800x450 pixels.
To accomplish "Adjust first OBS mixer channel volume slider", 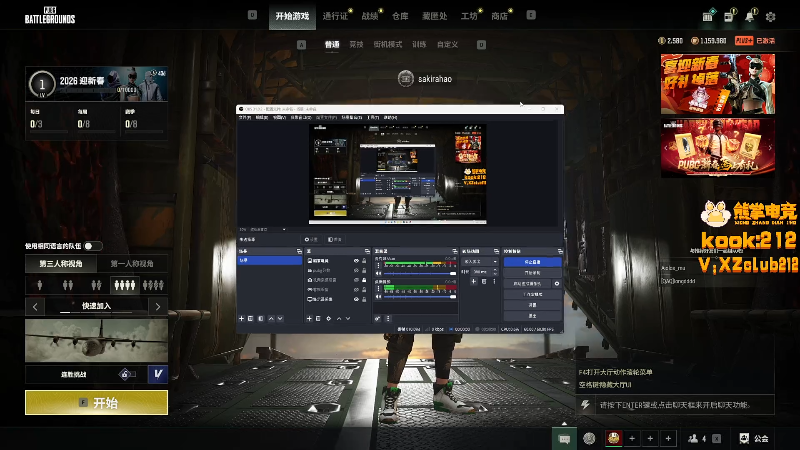I will click(420, 274).
